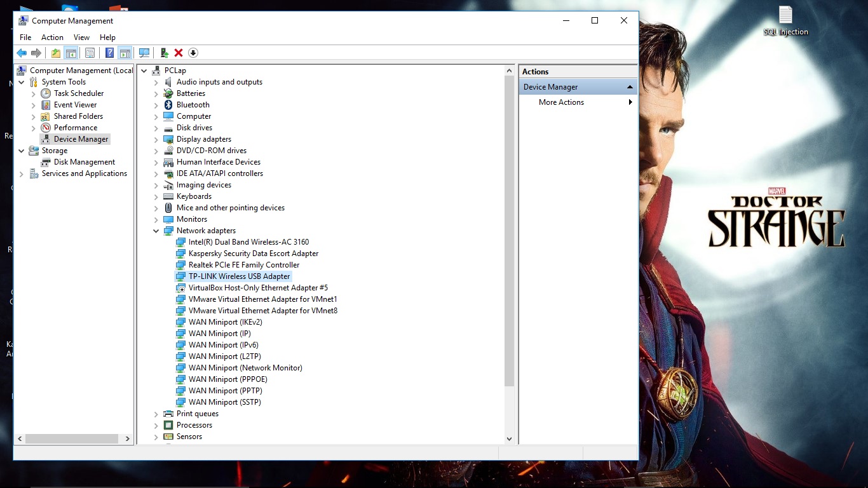Collapse the Device Manager actions header arrow
Viewport: 868px width, 488px height.
(x=630, y=87)
